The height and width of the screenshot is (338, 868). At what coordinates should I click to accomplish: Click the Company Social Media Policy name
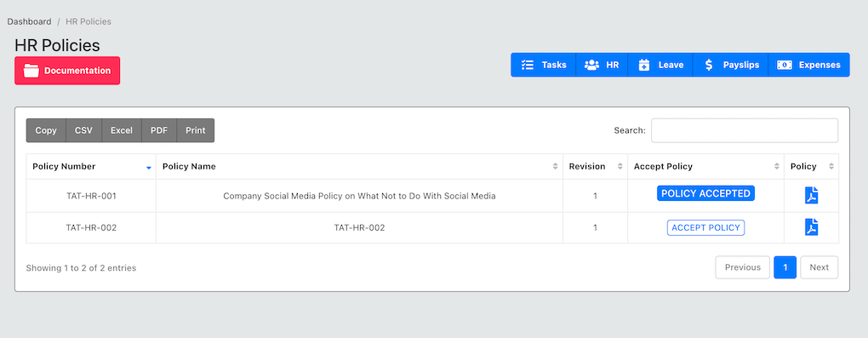pyautogui.click(x=359, y=196)
